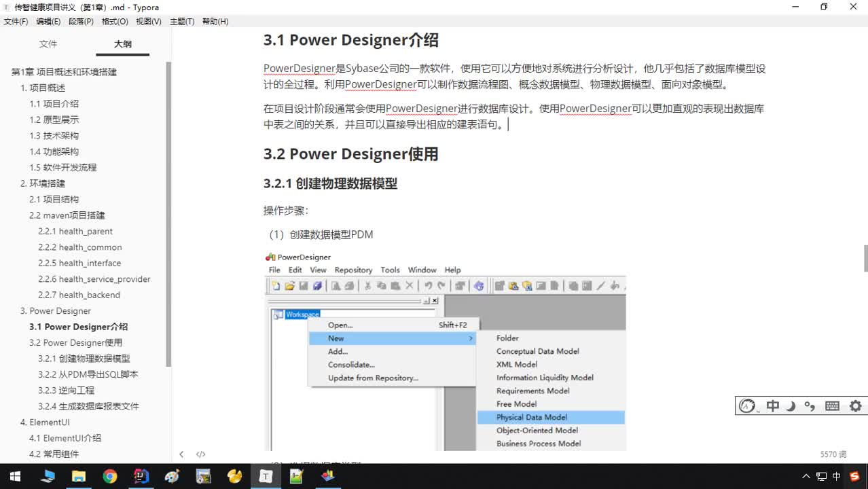
Task: Toggle Chinese punctuation on IME toolbar
Action: tap(810, 406)
